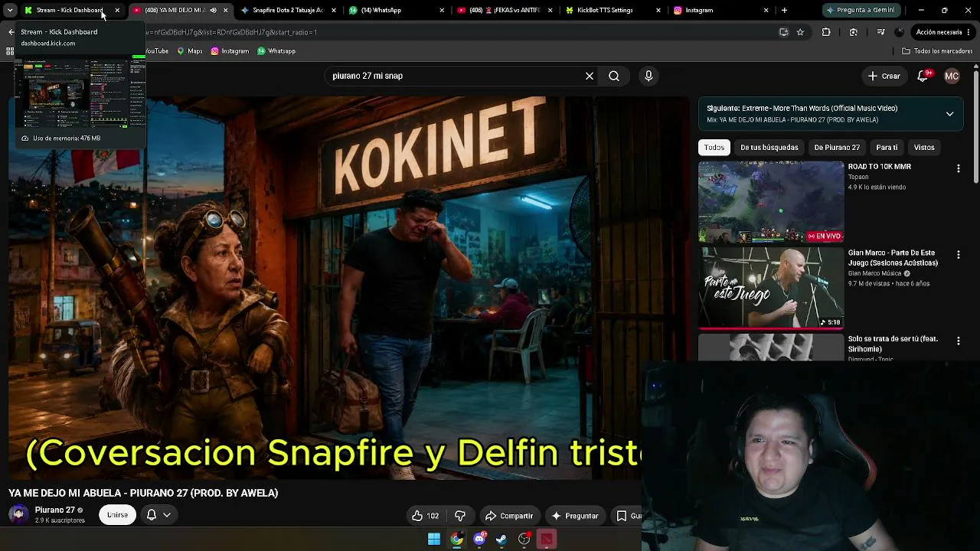980x551 pixels.
Task: Open the Whatsapp bookmark
Action: point(276,51)
